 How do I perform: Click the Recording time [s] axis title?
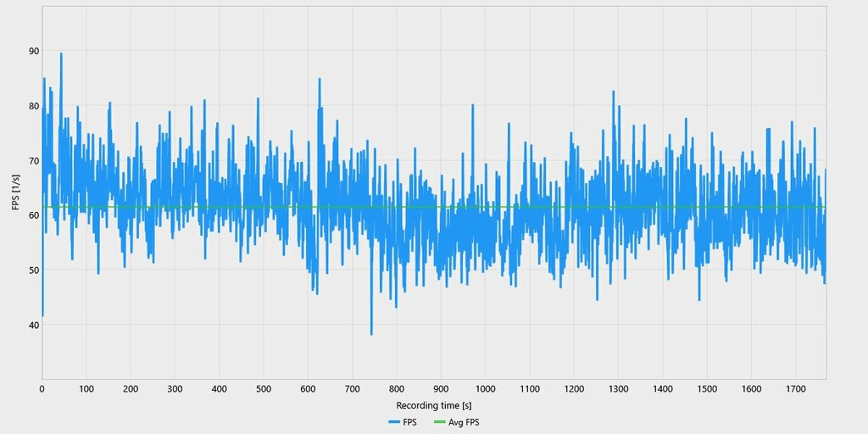(x=433, y=406)
